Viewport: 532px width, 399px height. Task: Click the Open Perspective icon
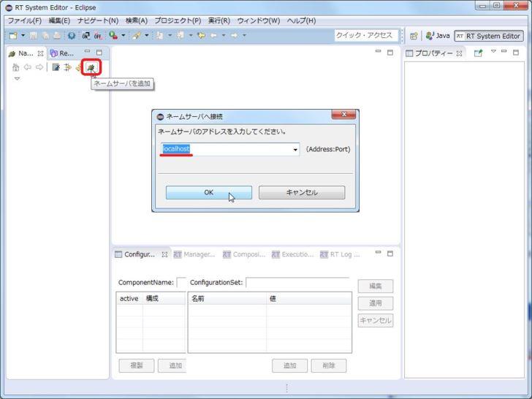coord(414,36)
